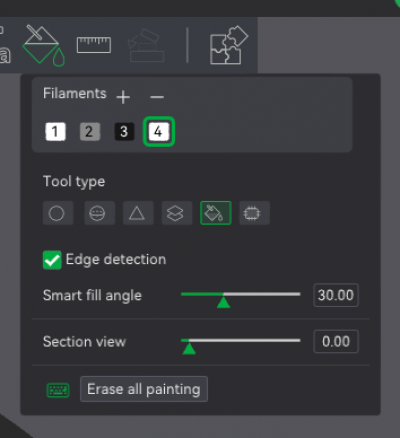Choose filament 2 gray swatch

[x=90, y=132]
